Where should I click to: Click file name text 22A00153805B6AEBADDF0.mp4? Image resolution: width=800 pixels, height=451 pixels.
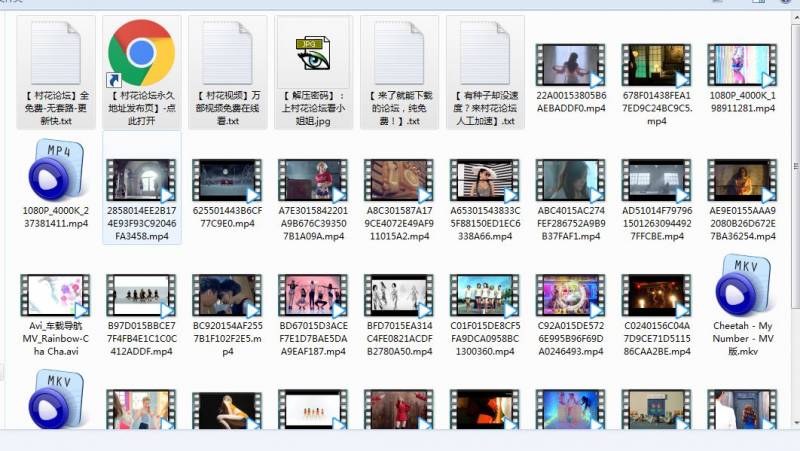tap(571, 102)
